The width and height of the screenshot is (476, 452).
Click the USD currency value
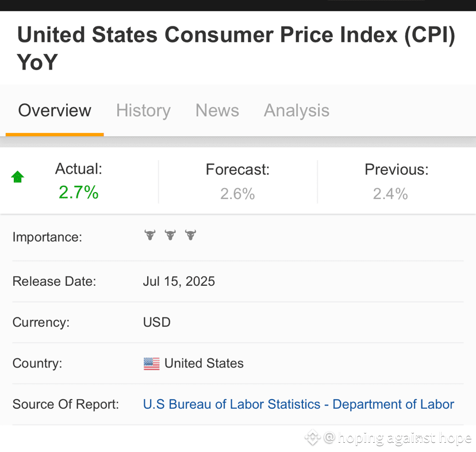coord(156,322)
